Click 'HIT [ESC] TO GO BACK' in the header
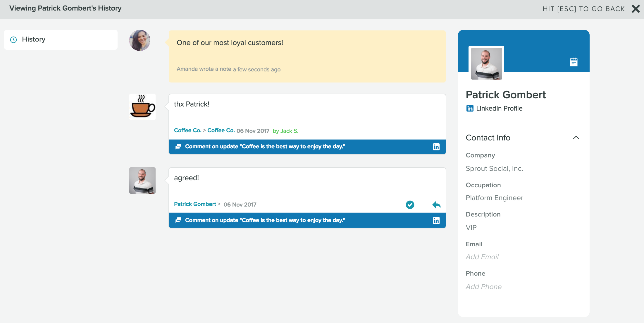This screenshot has height=323, width=644. coord(583,9)
